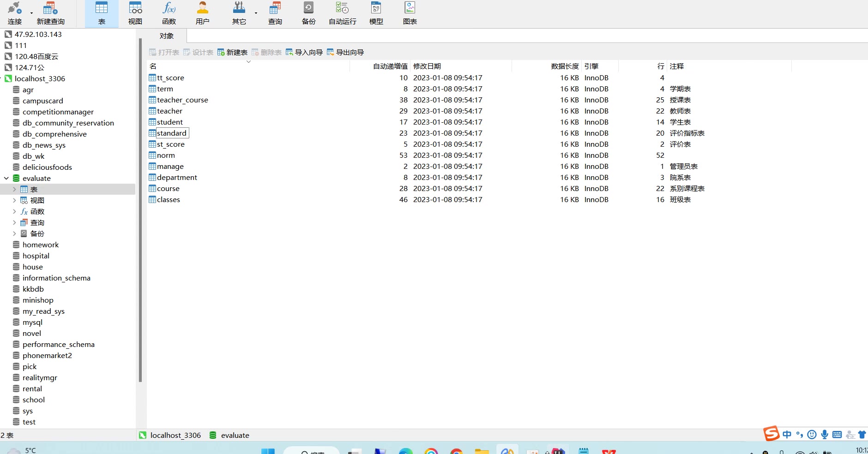Sort by the 引擎 (Engine) column header

(600, 66)
